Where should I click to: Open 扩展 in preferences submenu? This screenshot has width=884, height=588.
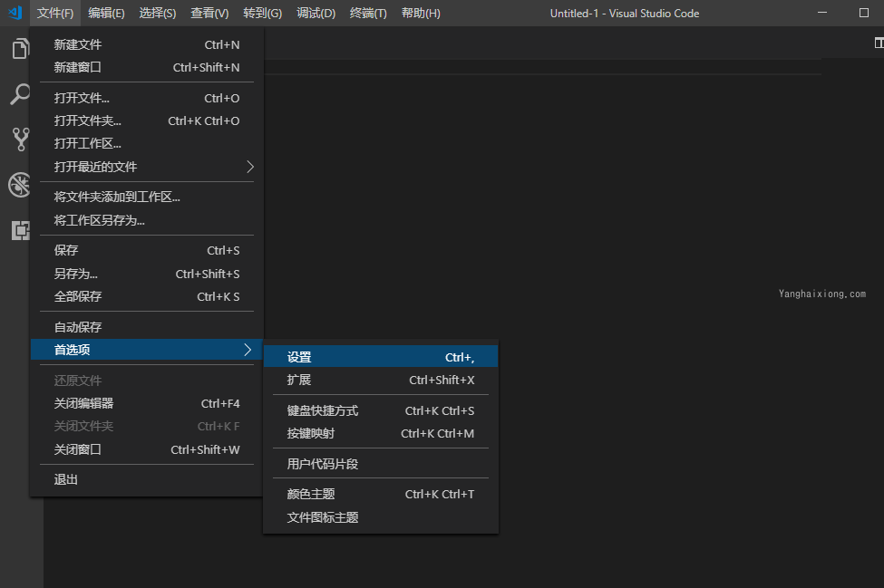[381, 380]
